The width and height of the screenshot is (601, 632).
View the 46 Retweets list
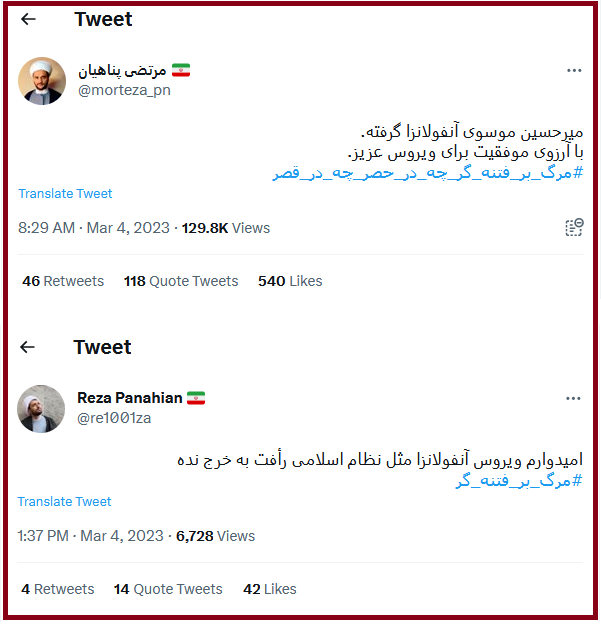[63, 281]
